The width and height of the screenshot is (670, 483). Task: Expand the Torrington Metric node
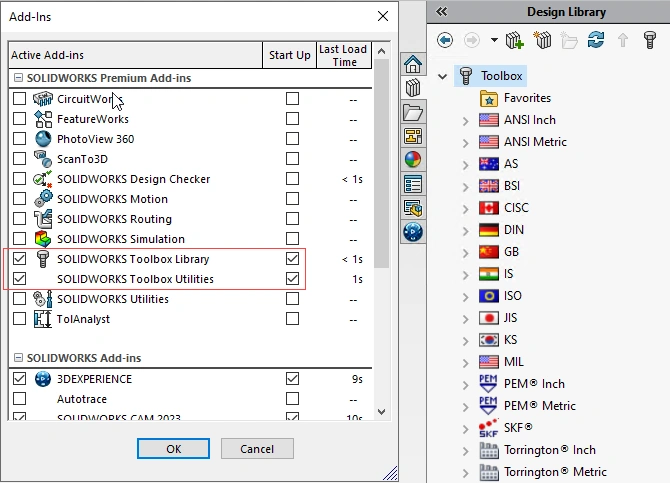pos(466,472)
